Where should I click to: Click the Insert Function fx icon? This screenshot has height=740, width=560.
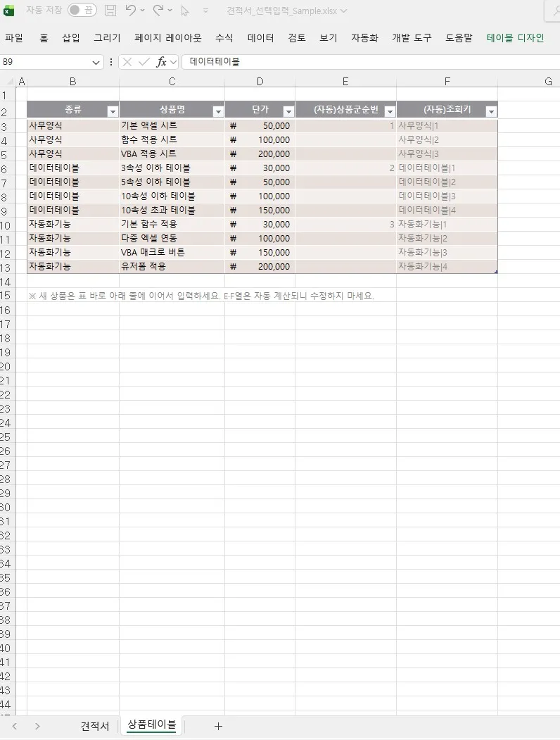[161, 62]
